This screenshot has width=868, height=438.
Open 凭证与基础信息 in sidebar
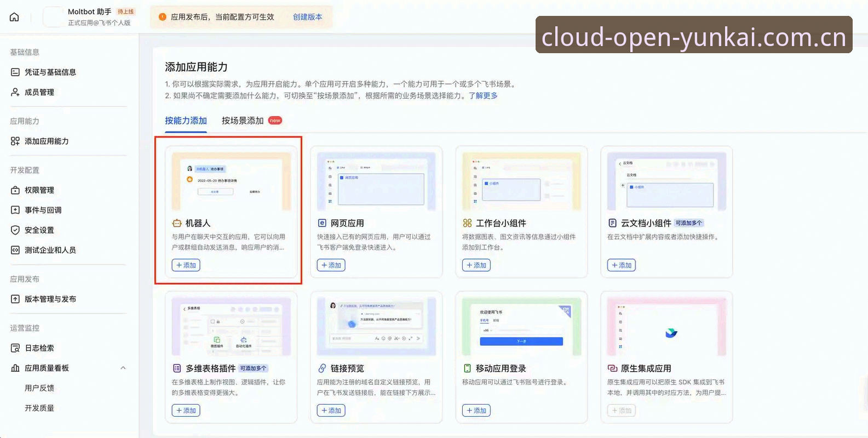(x=50, y=72)
